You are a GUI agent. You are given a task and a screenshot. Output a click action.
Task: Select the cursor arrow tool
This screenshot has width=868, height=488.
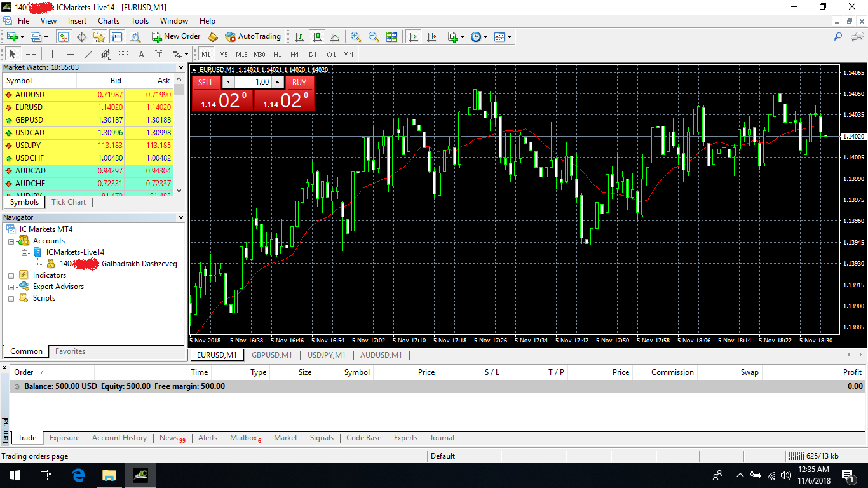[12, 54]
